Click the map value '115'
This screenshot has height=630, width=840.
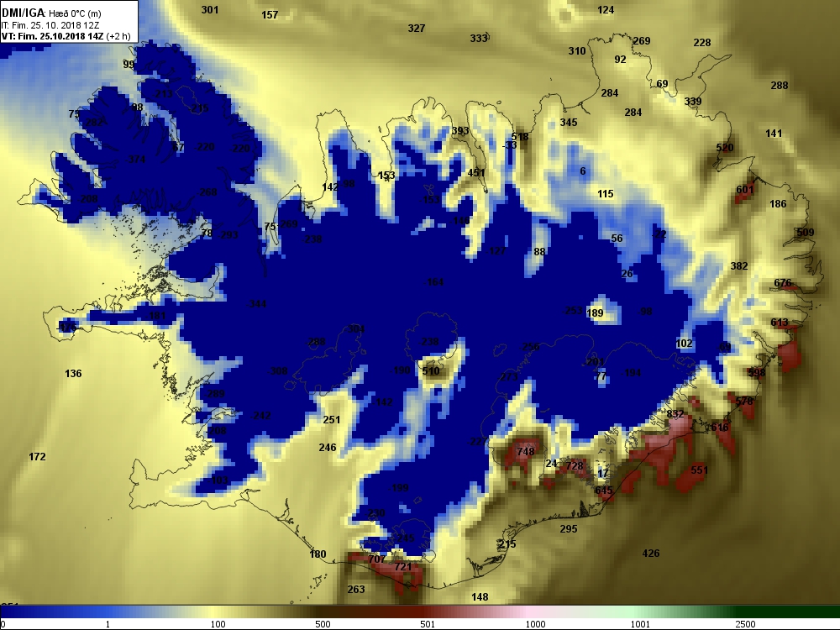(606, 193)
